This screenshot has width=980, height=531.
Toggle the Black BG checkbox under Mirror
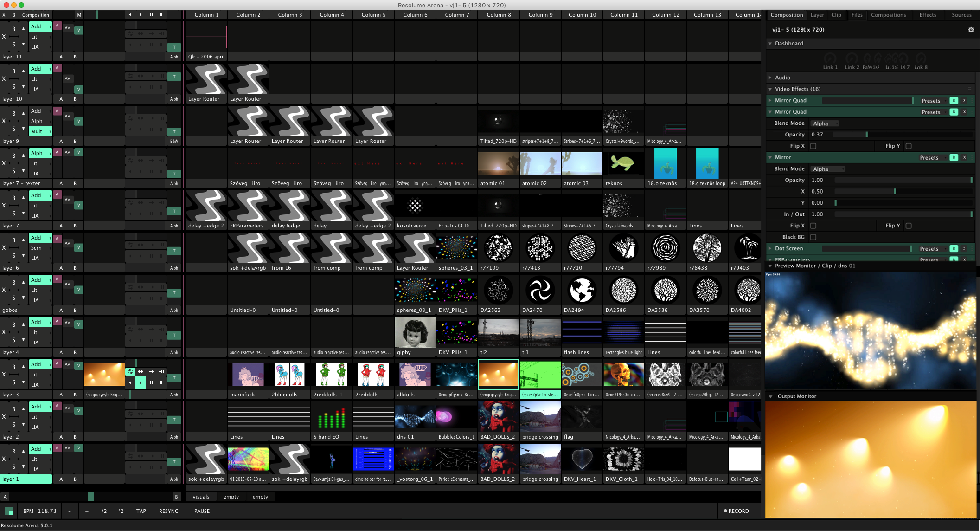[x=813, y=237]
